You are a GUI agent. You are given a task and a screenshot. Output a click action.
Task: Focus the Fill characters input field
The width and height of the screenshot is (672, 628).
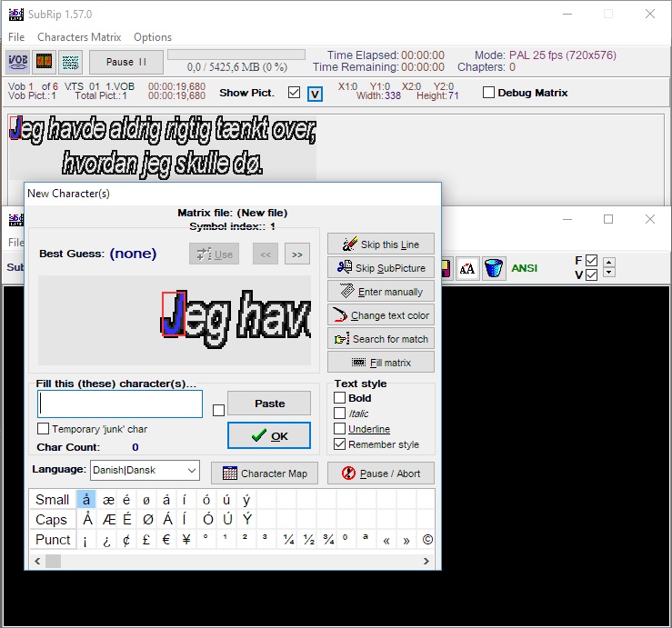point(120,404)
